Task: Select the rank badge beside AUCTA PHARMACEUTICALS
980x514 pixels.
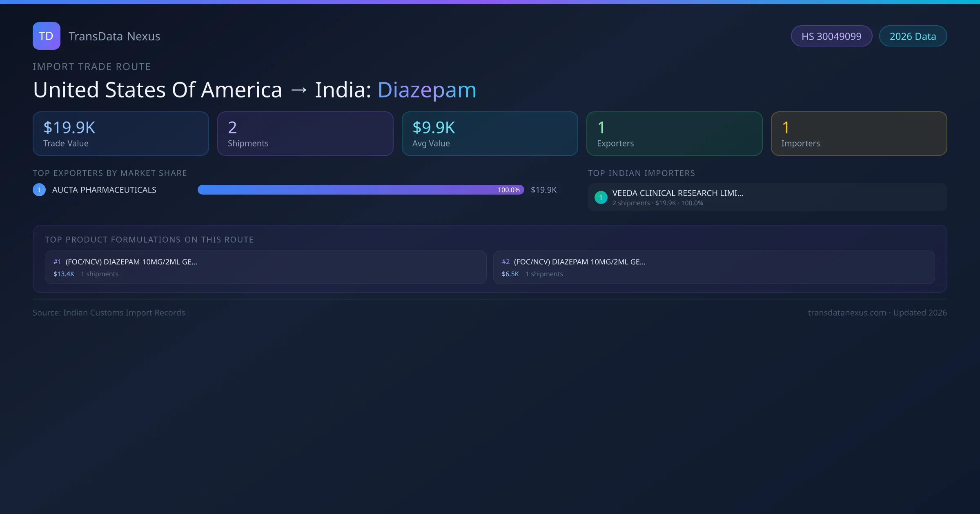Action: pyautogui.click(x=39, y=189)
